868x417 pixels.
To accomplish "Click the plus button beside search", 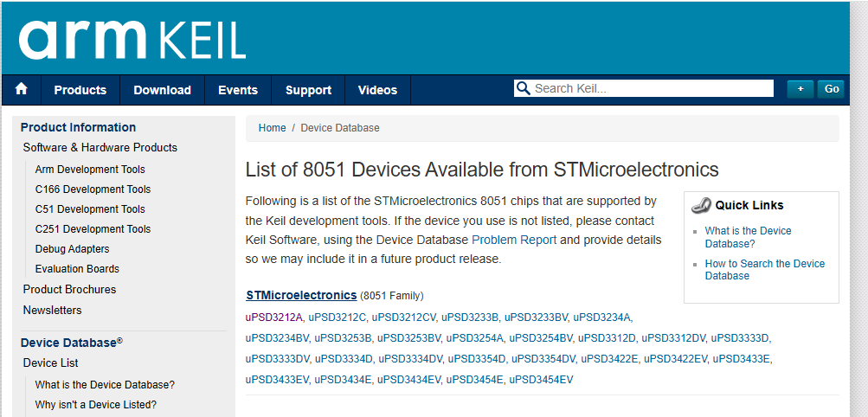I will pos(800,89).
